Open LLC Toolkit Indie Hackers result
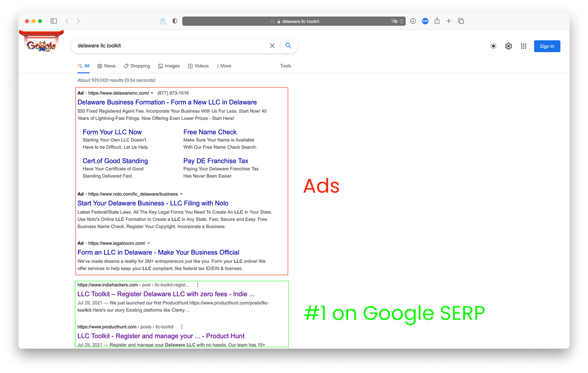This screenshot has width=588, height=373. click(166, 294)
